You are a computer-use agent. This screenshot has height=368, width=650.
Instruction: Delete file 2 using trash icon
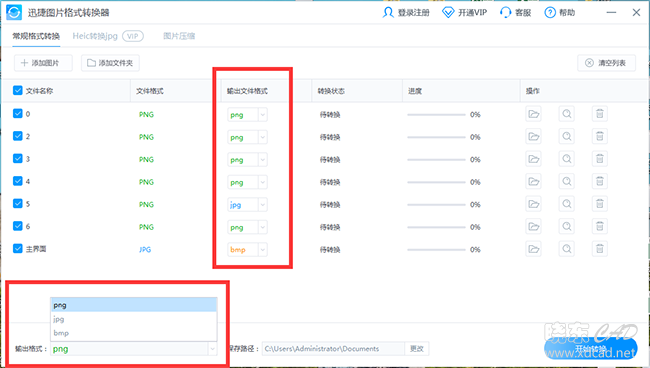click(x=599, y=136)
